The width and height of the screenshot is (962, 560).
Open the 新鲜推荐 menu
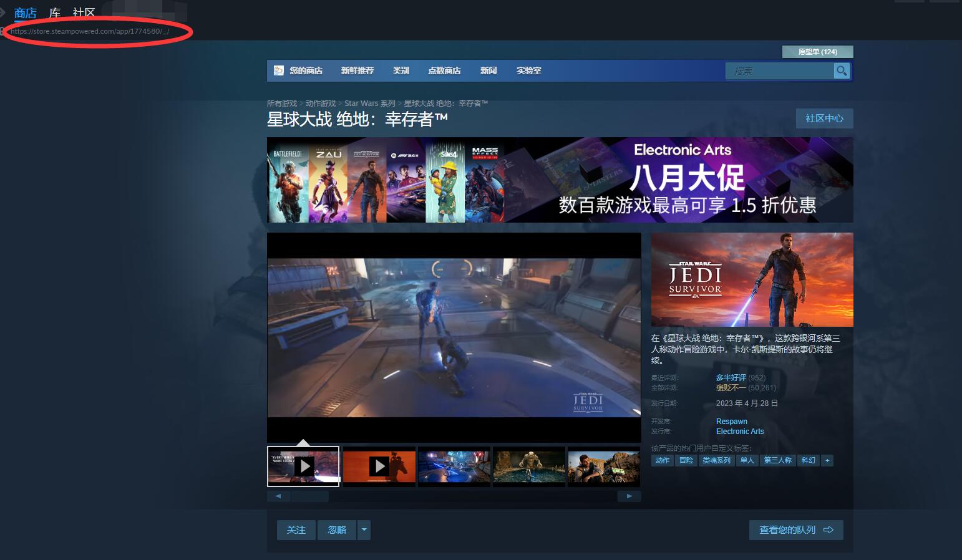point(357,70)
